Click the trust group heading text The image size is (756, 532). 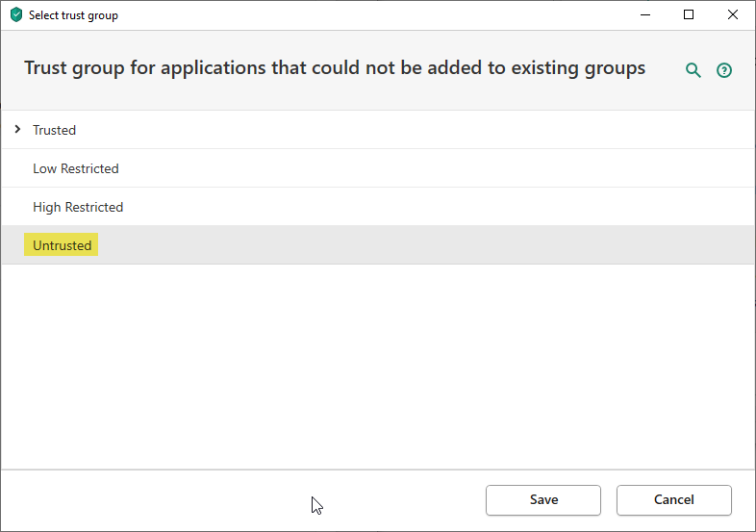[335, 68]
